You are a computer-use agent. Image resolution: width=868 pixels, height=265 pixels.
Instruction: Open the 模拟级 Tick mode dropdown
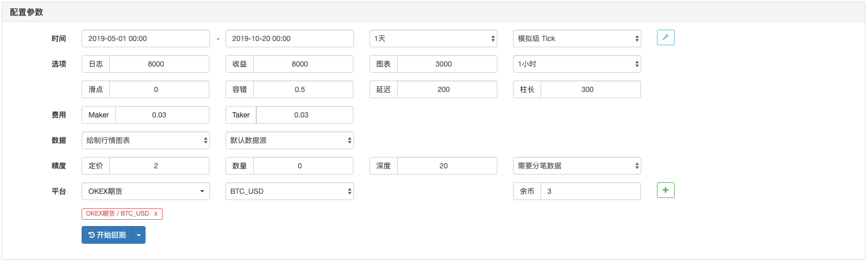pyautogui.click(x=576, y=38)
